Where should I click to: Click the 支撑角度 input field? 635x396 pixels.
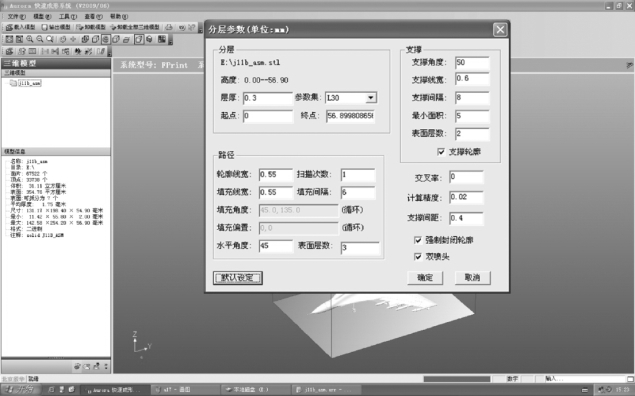click(x=472, y=62)
